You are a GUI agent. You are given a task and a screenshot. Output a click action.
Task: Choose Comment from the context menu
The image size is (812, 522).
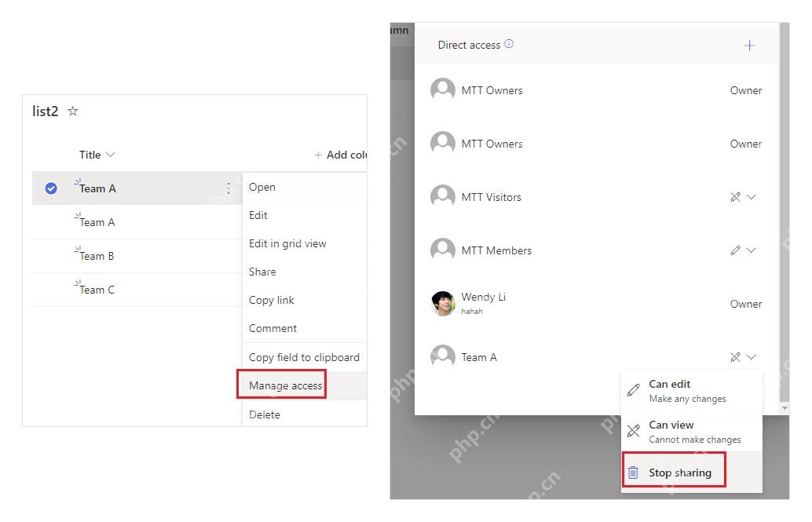pyautogui.click(x=305, y=328)
